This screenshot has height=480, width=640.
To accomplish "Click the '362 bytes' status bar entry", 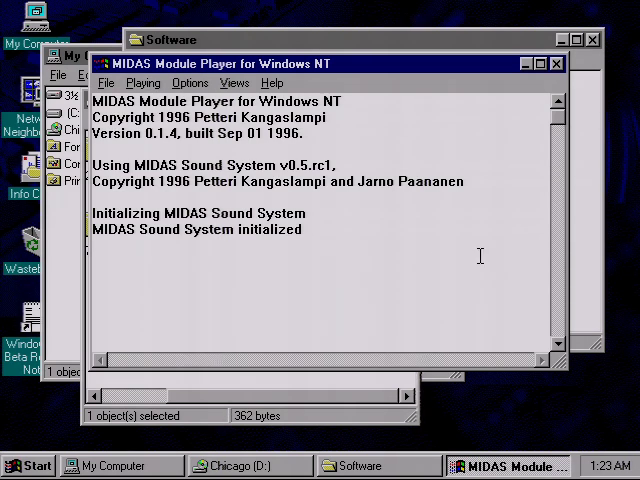I will [257, 416].
